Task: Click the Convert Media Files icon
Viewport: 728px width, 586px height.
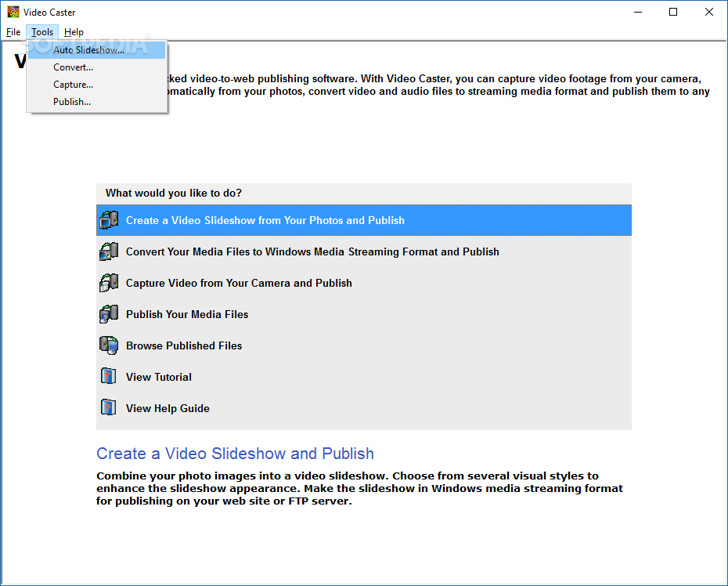Action: pos(109,251)
